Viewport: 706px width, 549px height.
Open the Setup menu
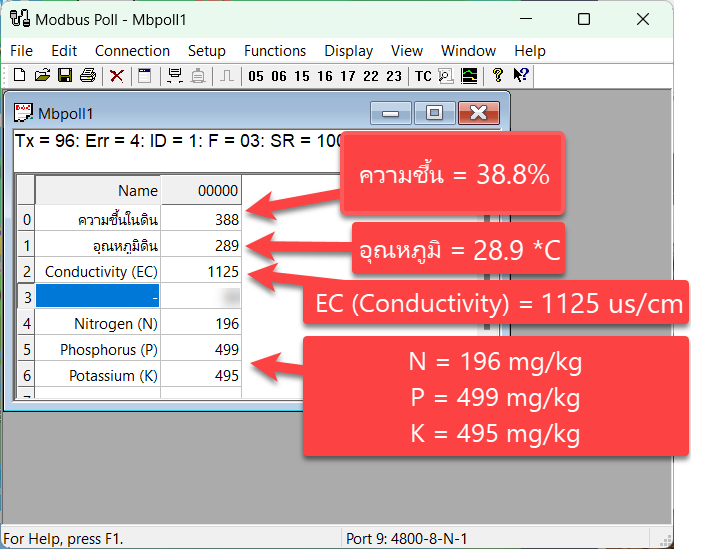(207, 51)
